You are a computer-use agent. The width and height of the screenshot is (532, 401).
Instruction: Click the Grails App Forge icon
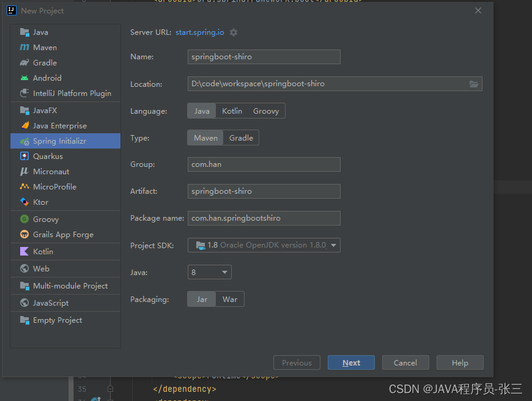tap(24, 234)
